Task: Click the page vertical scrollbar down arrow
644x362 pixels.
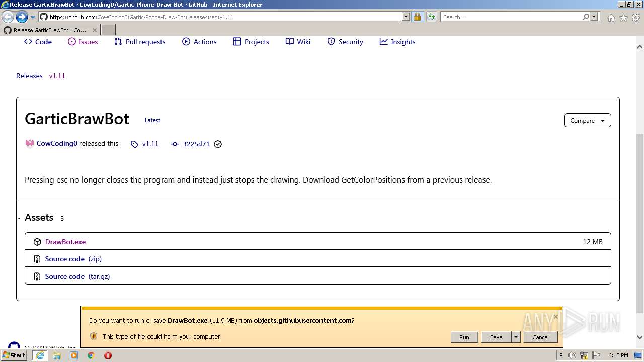Action: click(640, 337)
